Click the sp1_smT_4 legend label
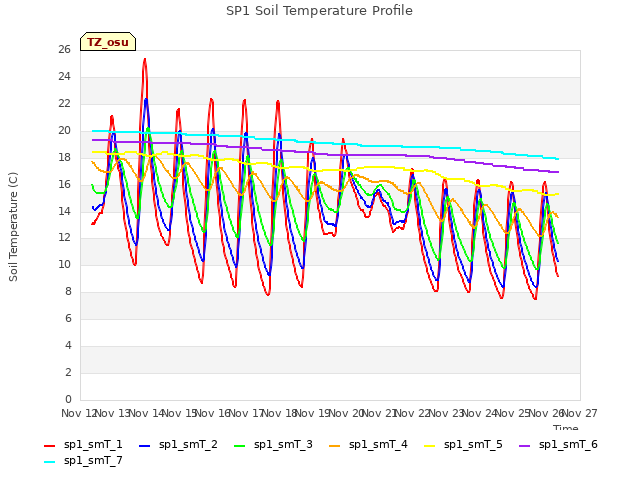Screen dimensions: 640x480 coord(378,444)
